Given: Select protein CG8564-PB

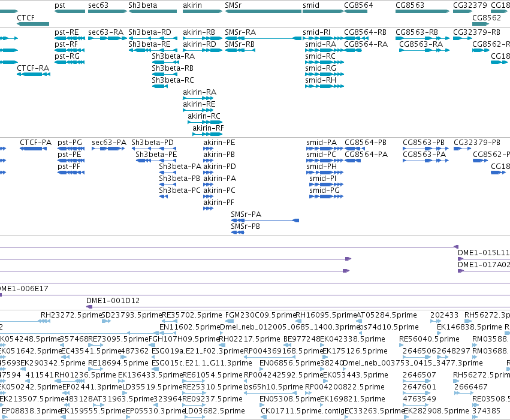Looking at the screenshot, I should click(366, 143).
